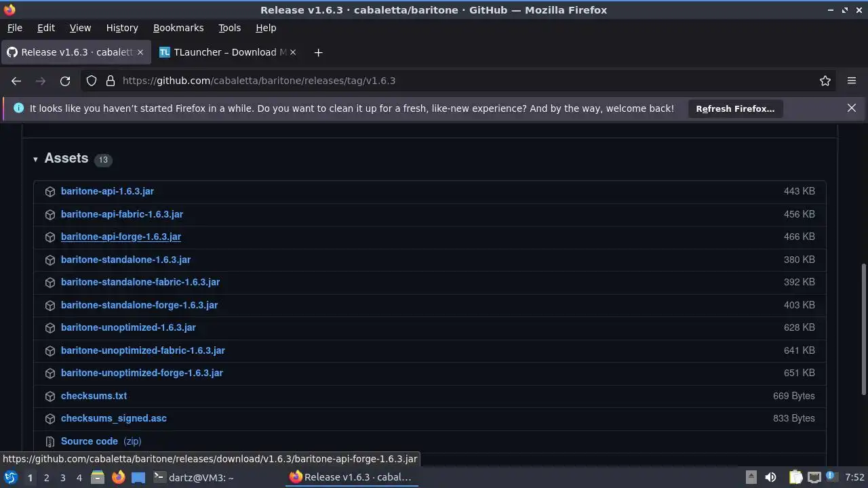Screen dimensions: 868x488
Task: Open the dartz@VM3 terminal taskbar entry
Action: [193, 477]
